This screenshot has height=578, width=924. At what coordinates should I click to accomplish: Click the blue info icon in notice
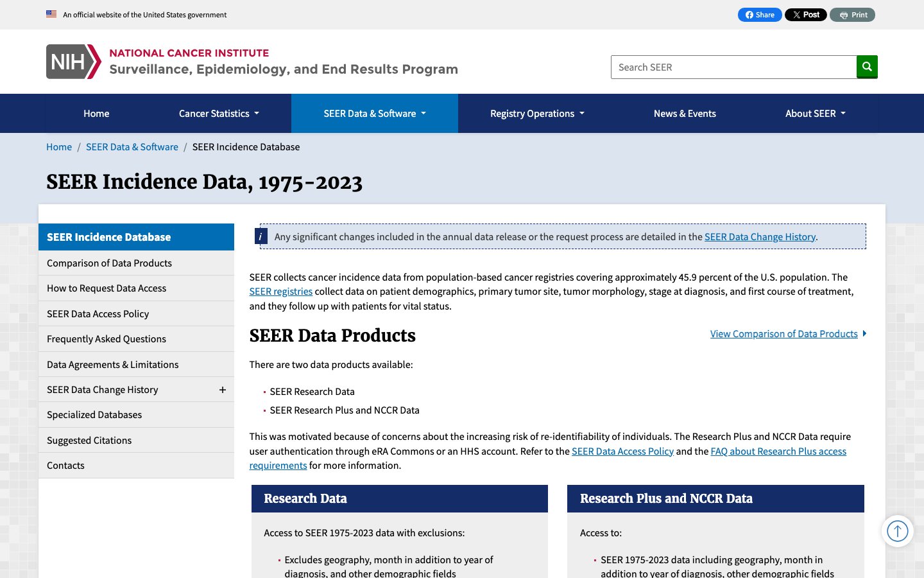261,236
